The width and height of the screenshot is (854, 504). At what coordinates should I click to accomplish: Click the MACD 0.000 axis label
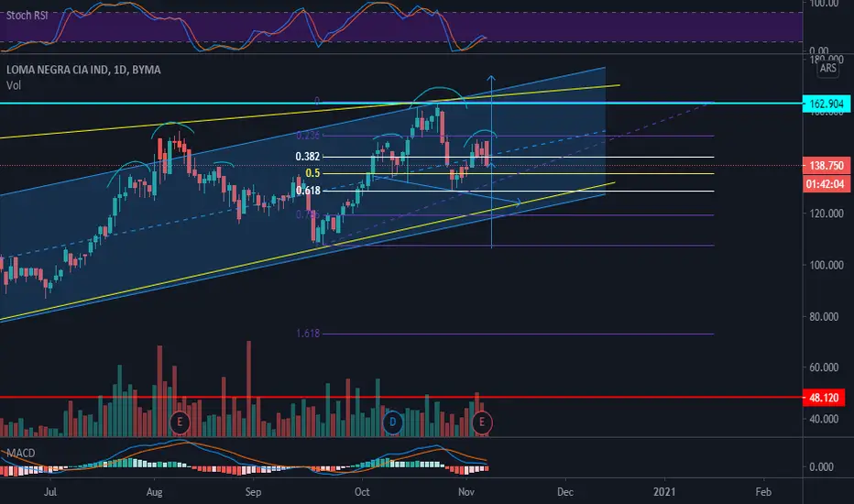(x=821, y=467)
